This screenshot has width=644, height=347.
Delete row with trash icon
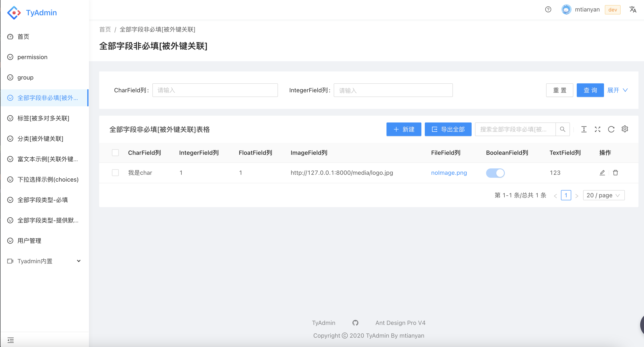[615, 173]
